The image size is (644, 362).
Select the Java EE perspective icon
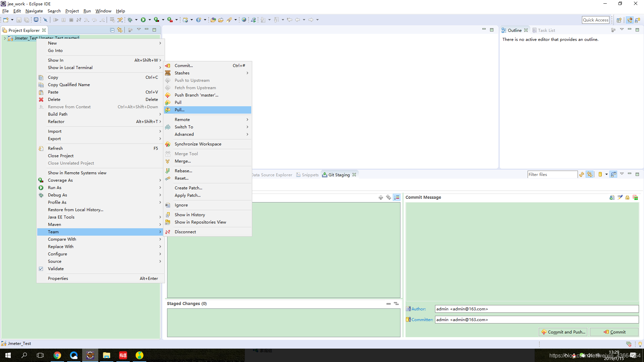click(630, 20)
